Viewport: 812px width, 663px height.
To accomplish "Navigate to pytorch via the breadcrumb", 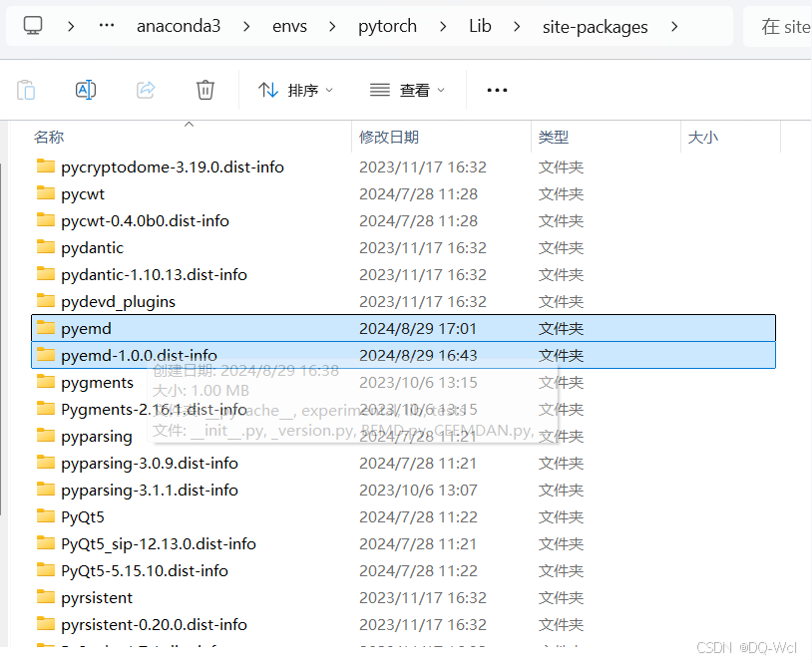I will 387,26.
